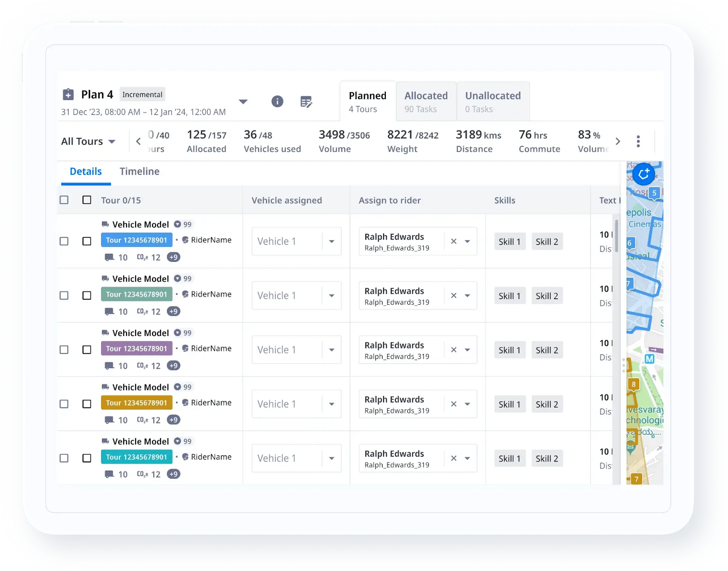Screen dimensions: 728x571
Task: Click the blue draw-on-map polygon icon
Action: pos(643,174)
